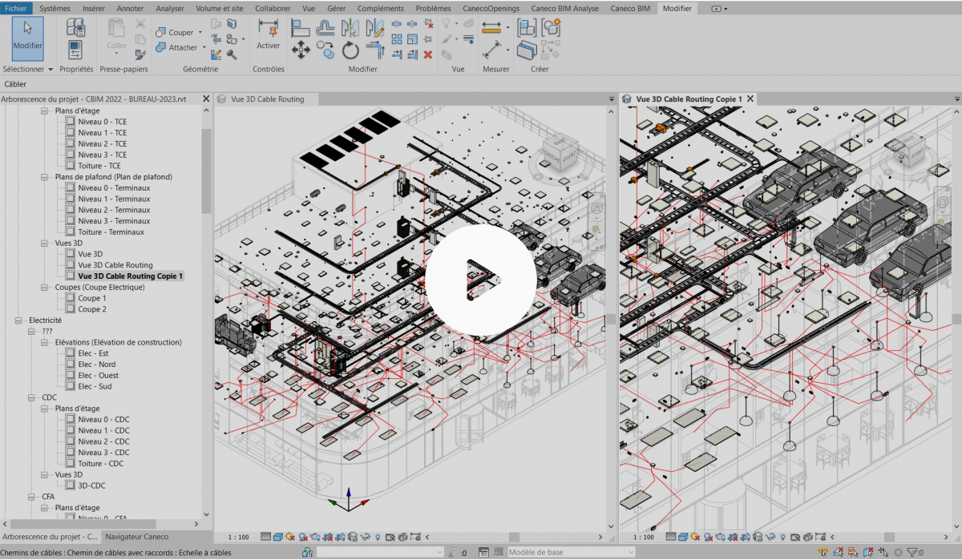The image size is (962, 560).
Task: Switch to the Caneco BIM ribbon tab
Action: [x=630, y=8]
